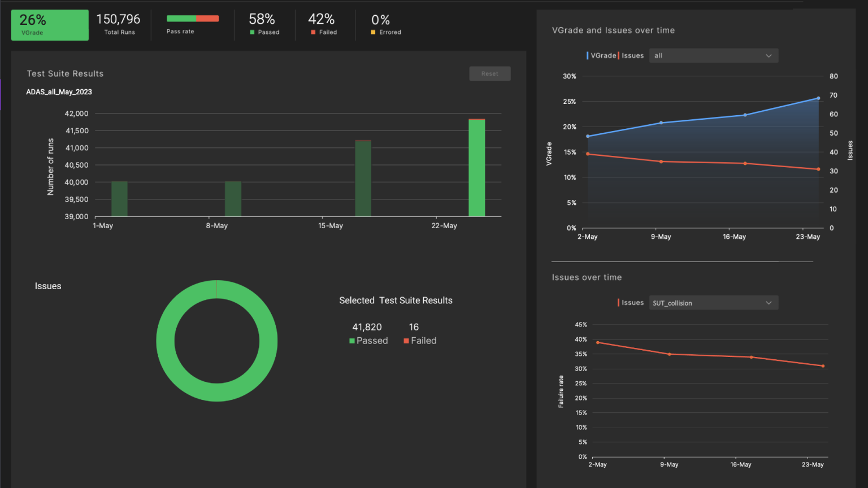Image resolution: width=868 pixels, height=488 pixels.
Task: Click the red square beside the 16 Failed count
Action: [x=406, y=341]
